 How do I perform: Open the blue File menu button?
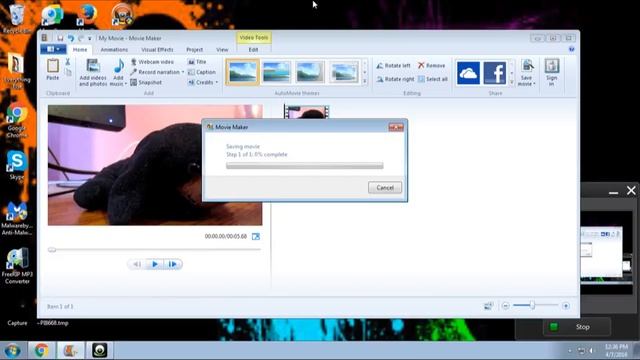coord(53,49)
